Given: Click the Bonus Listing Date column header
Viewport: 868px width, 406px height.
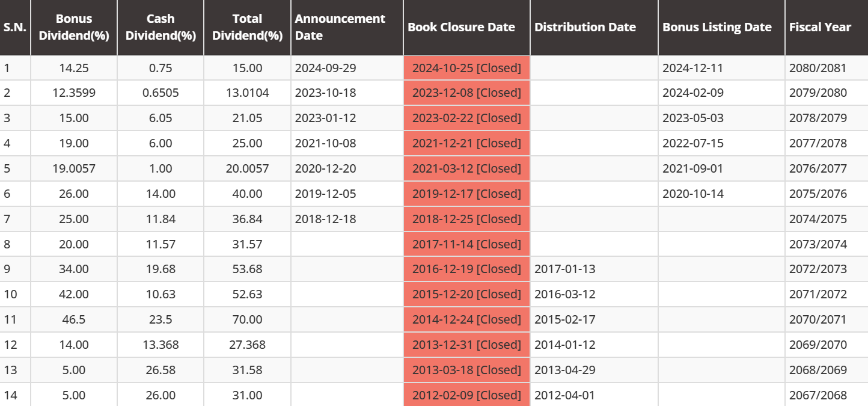Looking at the screenshot, I should pos(717,27).
